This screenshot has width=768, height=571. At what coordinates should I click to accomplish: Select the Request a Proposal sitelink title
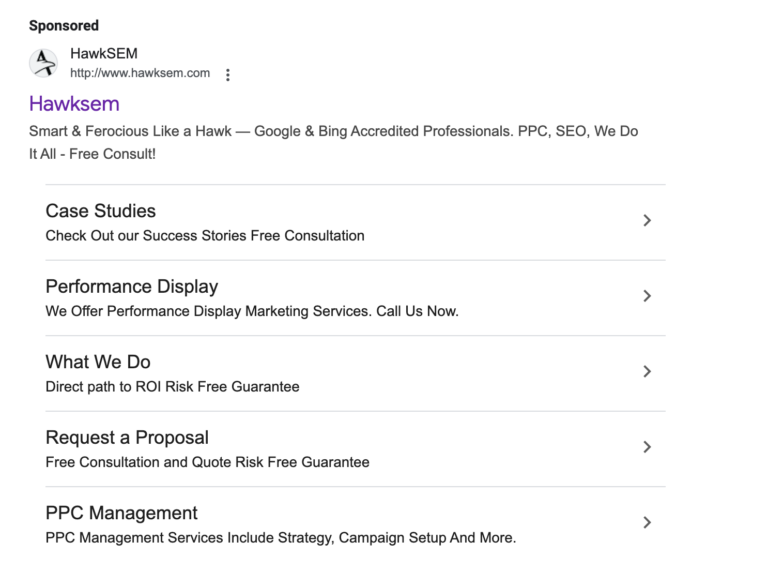click(127, 438)
